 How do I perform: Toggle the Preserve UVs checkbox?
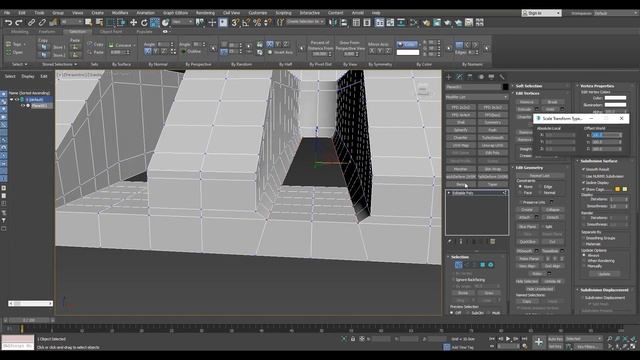[520, 202]
